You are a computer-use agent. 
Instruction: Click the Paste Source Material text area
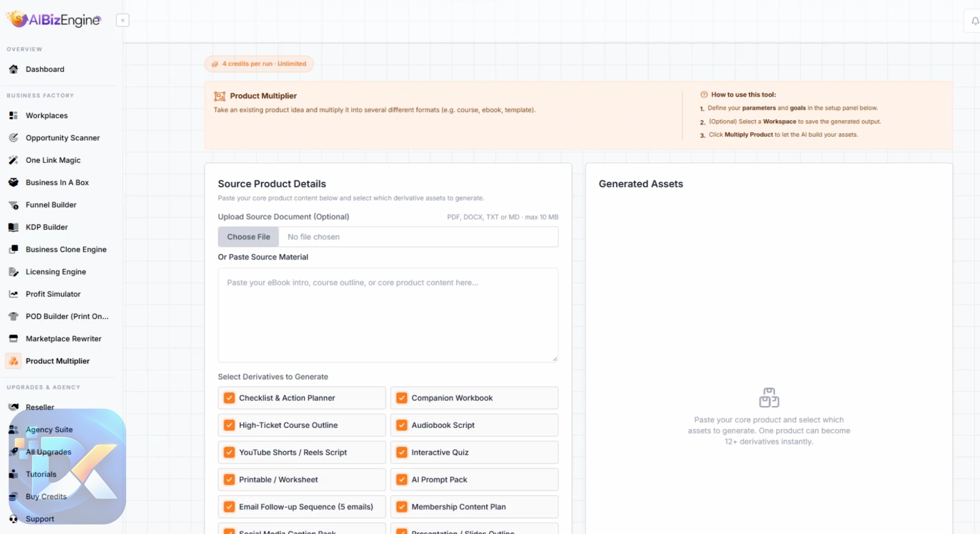tap(388, 315)
